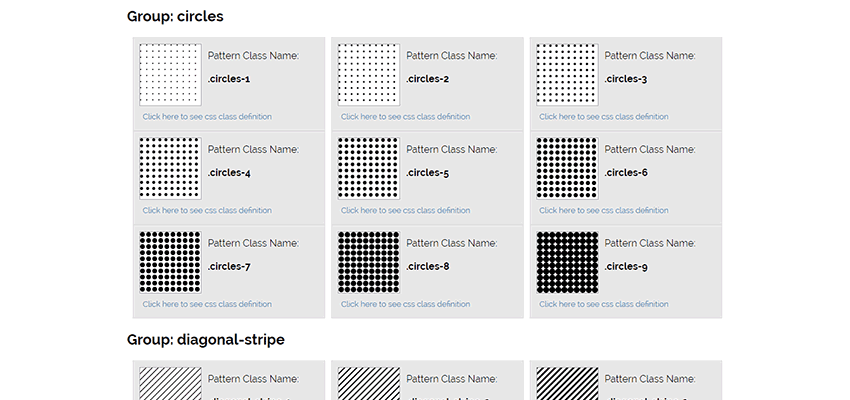This screenshot has height=400, width=850.
Task: Click "Pattern Class Name:" label above .circles-9
Action: [x=650, y=243]
